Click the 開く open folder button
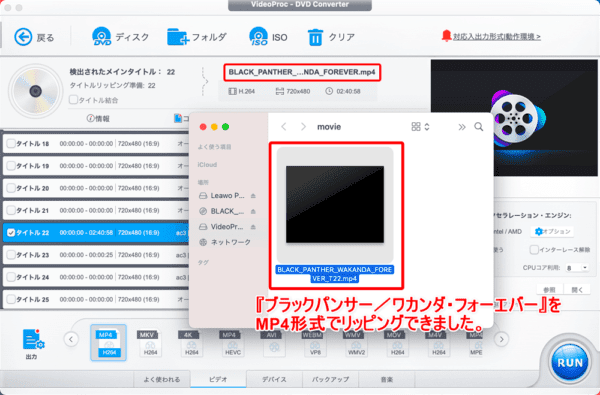Image resolution: width=600 pixels, height=395 pixels. [577, 290]
